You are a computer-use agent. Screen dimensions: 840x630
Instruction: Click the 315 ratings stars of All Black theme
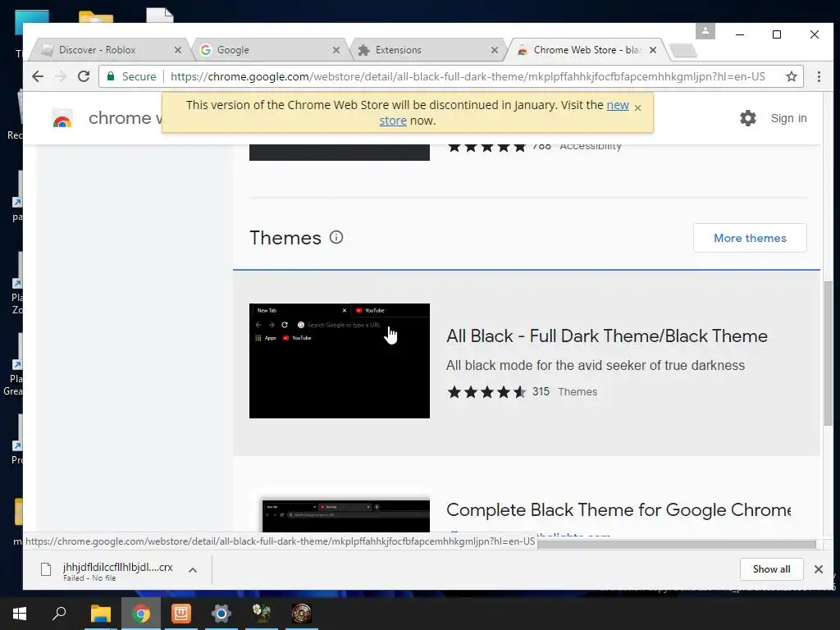pos(486,392)
